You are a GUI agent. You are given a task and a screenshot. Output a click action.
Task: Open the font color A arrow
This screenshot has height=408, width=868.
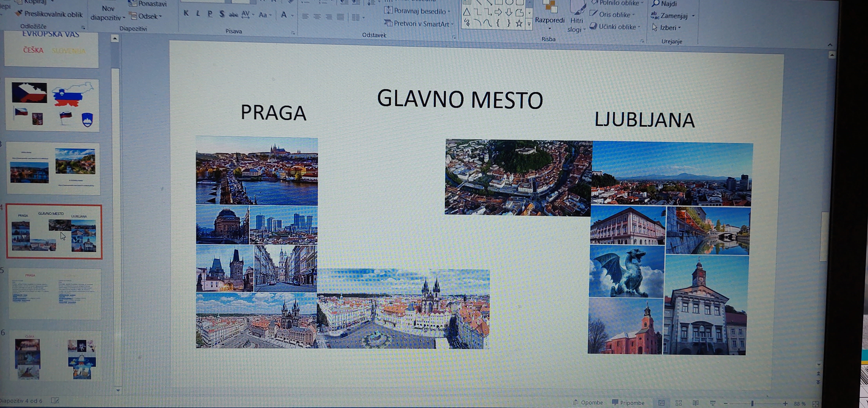pyautogui.click(x=292, y=15)
